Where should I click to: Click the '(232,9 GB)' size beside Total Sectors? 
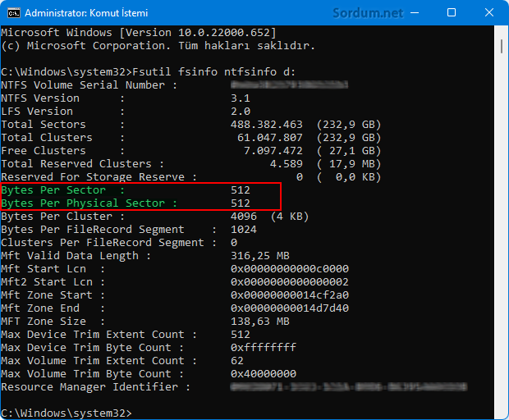click(x=349, y=125)
